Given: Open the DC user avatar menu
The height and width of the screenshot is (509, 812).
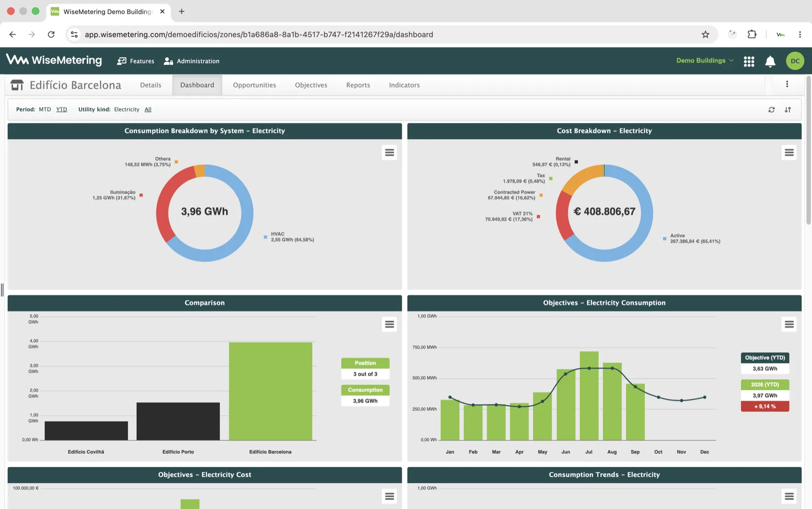Looking at the screenshot, I should (795, 61).
